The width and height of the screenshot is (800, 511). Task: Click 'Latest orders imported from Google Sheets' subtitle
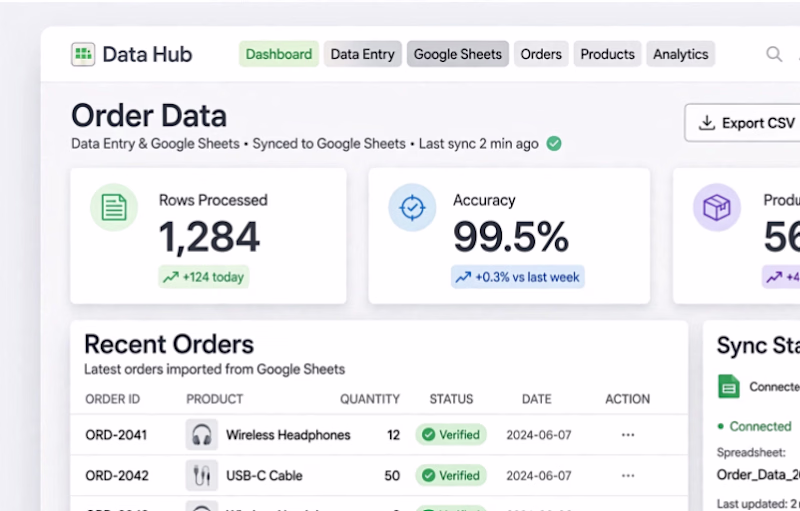214,369
